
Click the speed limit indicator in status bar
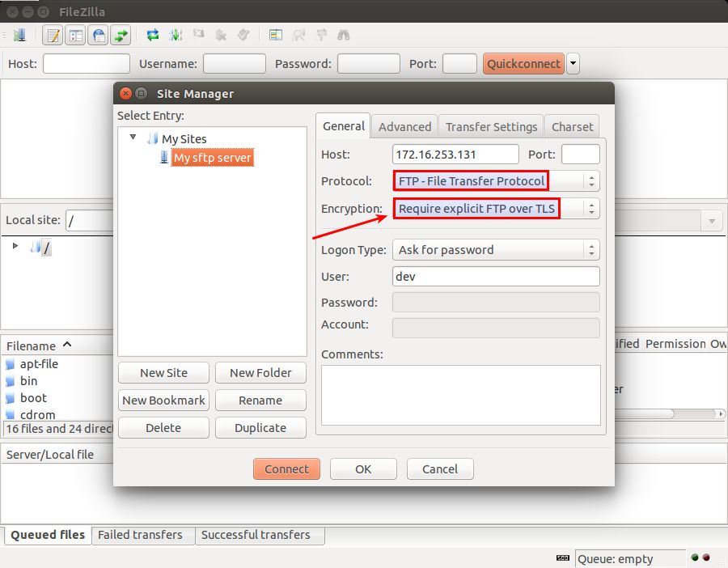[x=563, y=557]
